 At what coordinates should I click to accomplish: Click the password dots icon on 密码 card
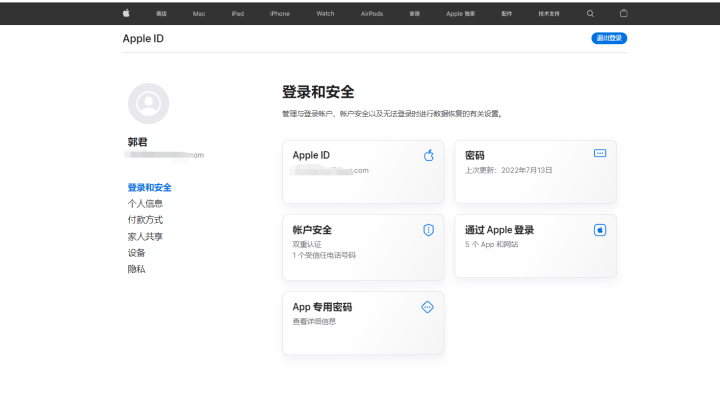(x=600, y=153)
